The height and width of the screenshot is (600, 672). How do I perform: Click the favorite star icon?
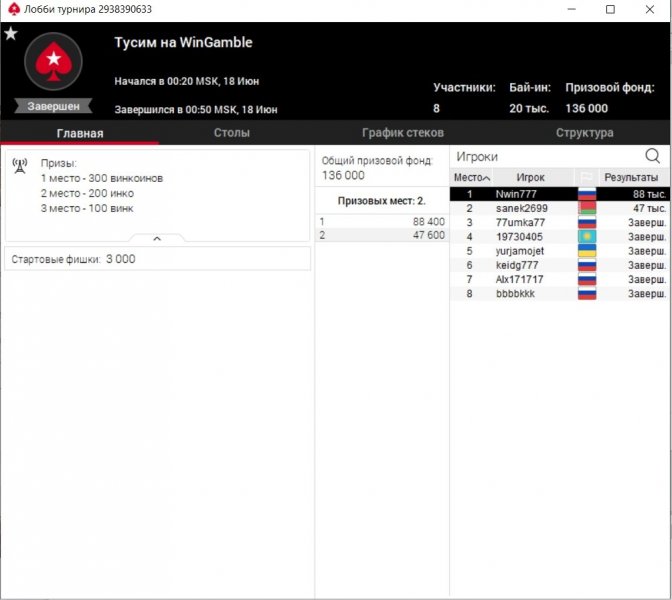(x=11, y=34)
